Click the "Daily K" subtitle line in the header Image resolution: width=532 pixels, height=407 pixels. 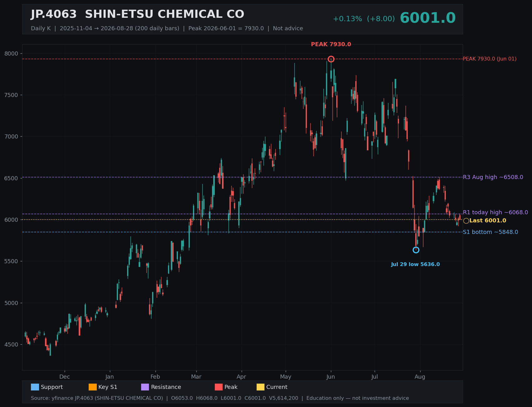(x=167, y=28)
